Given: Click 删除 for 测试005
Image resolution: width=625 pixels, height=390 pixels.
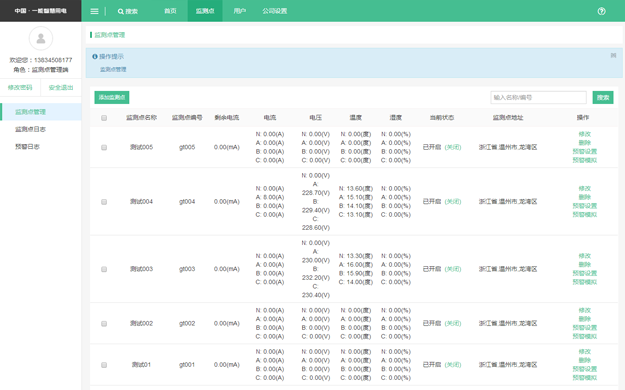Looking at the screenshot, I should click(x=585, y=143).
